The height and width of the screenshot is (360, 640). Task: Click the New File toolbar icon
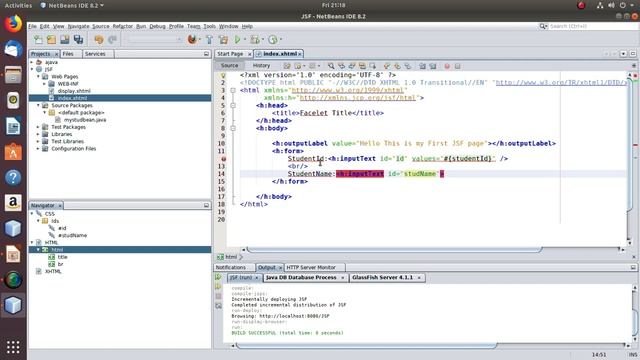point(38,40)
